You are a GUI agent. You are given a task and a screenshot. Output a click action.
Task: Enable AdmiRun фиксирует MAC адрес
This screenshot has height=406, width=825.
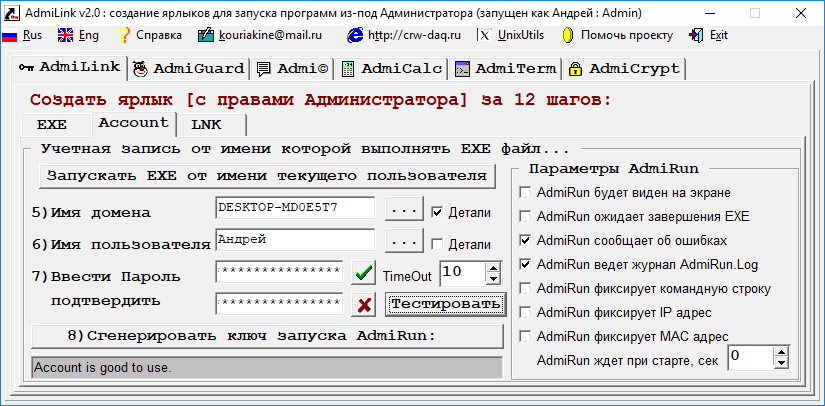tap(525, 337)
